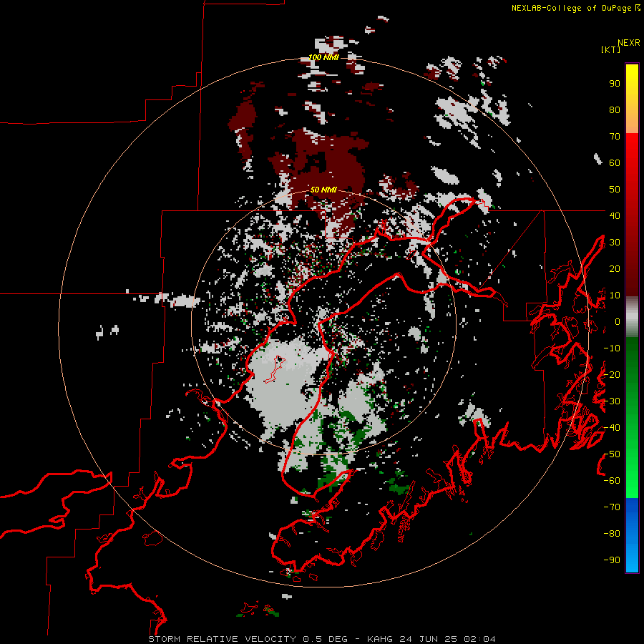
Task: Select the 20 knot scale value
Action: (x=615, y=268)
